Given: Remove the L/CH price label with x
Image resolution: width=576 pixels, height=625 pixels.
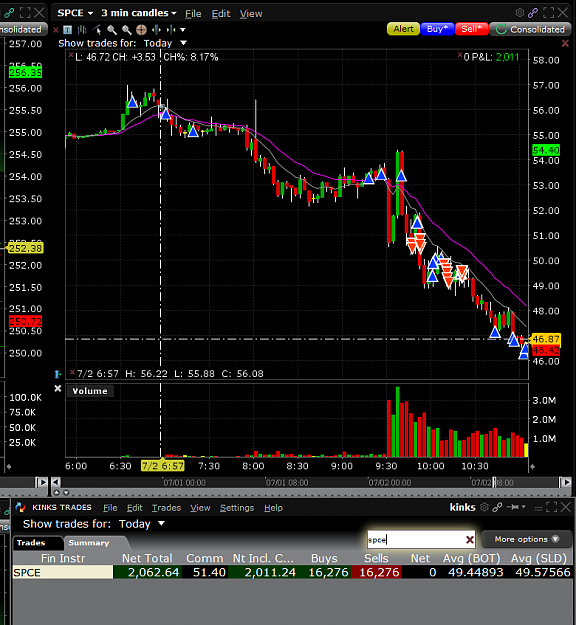Looking at the screenshot, I should pyautogui.click(x=71, y=55).
